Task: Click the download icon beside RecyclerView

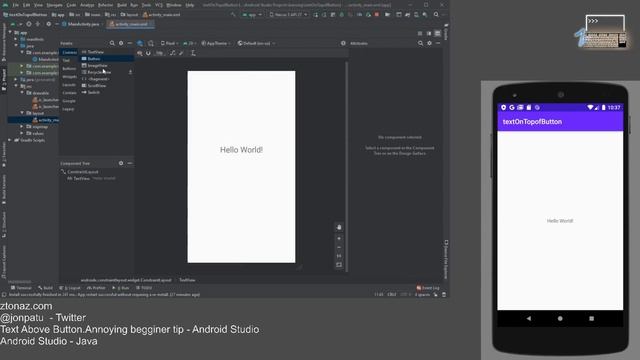Action: point(130,72)
